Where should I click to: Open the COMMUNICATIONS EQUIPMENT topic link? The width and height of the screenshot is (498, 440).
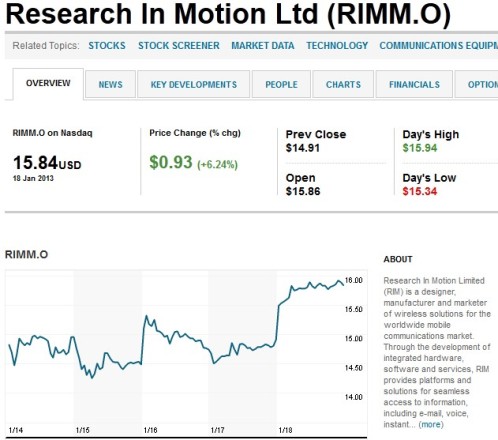pos(438,45)
